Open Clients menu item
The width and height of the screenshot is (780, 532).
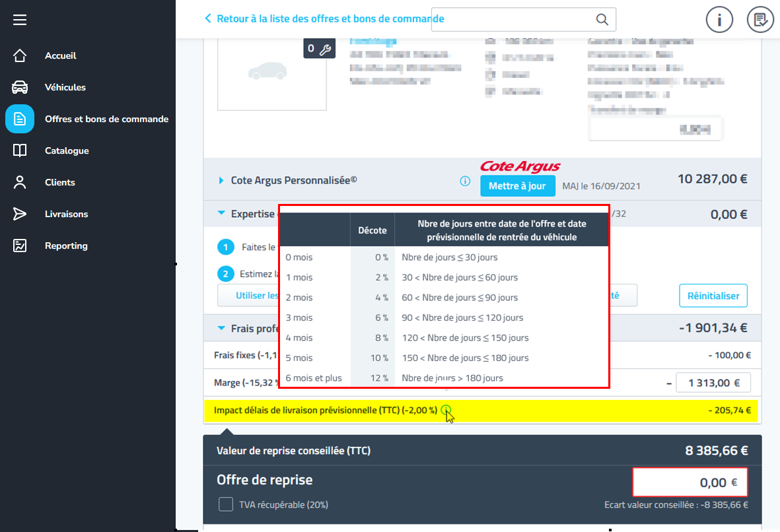tap(59, 182)
